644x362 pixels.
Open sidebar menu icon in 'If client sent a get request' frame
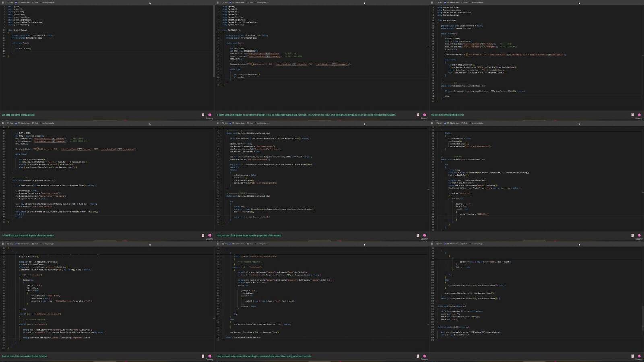pyautogui.click(x=218, y=2)
